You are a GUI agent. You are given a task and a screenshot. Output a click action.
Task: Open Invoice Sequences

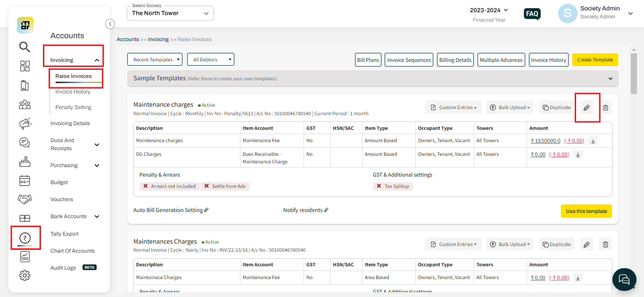click(x=408, y=59)
